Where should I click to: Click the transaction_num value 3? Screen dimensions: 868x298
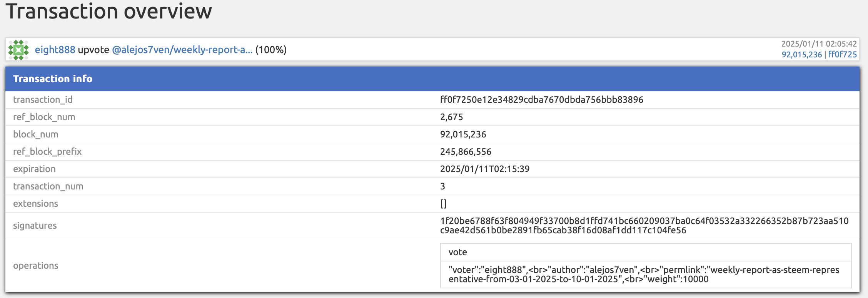pos(442,186)
